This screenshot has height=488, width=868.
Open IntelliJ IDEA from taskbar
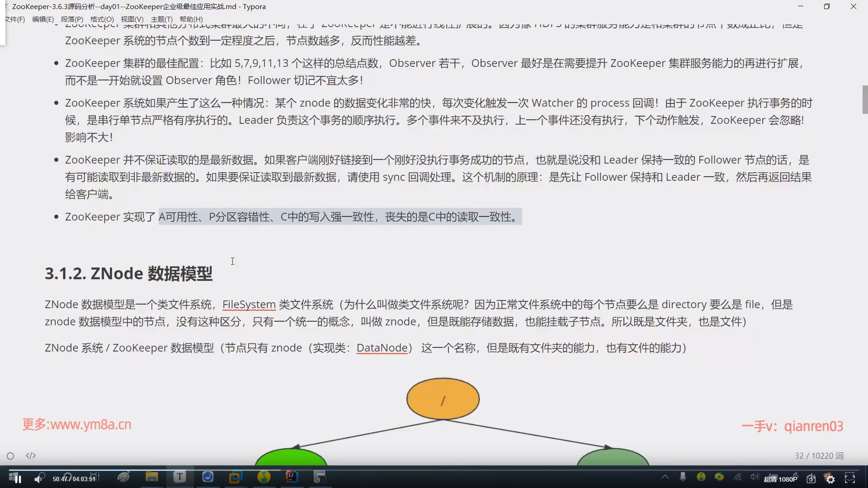tap(292, 477)
